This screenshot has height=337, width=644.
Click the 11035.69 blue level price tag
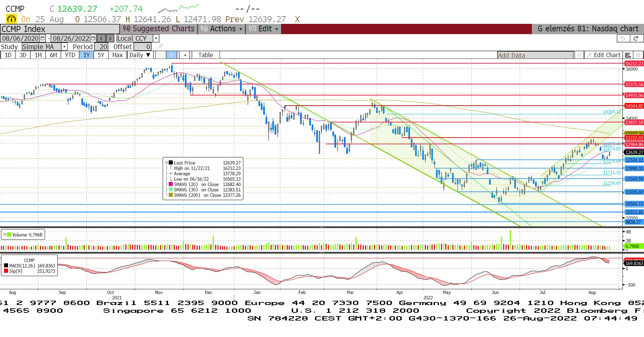634,192
